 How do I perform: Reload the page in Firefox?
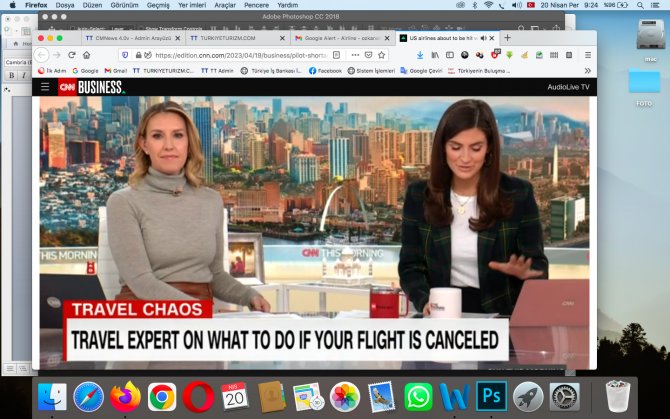[72, 54]
